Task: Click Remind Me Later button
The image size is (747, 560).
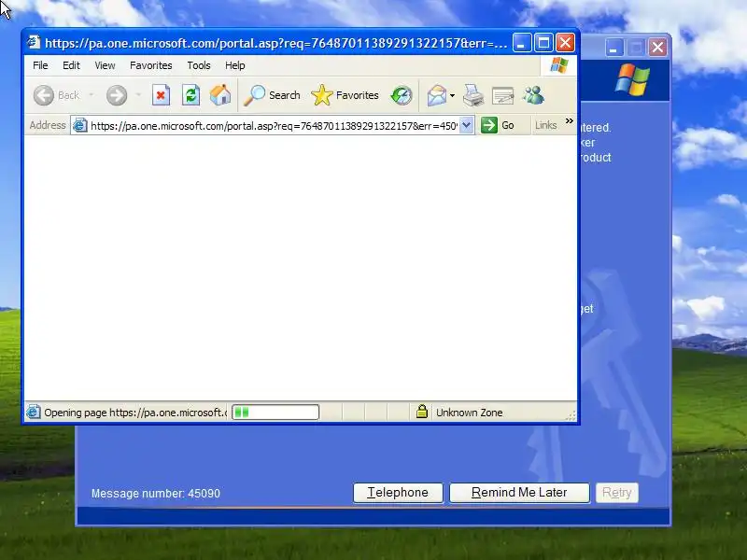Action: tap(519, 493)
